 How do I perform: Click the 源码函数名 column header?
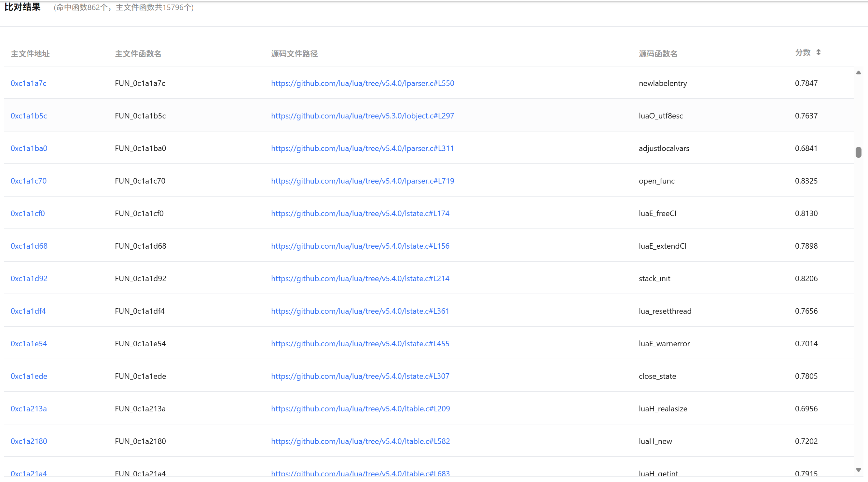tap(658, 54)
